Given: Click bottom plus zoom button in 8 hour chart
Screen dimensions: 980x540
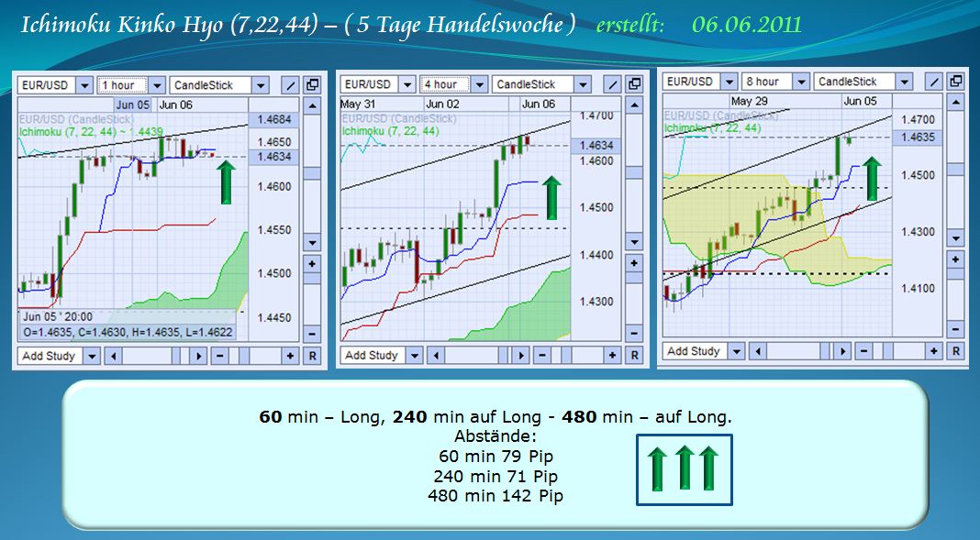Looking at the screenshot, I should click(934, 351).
